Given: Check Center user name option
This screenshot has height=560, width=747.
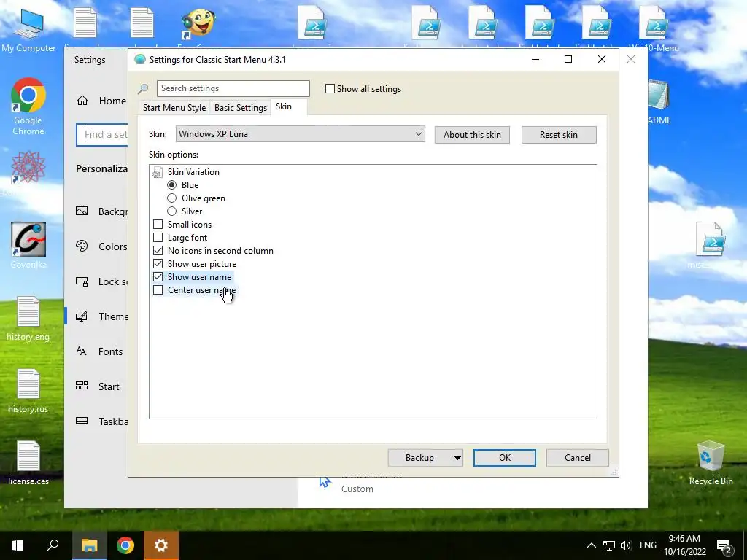Looking at the screenshot, I should pyautogui.click(x=158, y=290).
